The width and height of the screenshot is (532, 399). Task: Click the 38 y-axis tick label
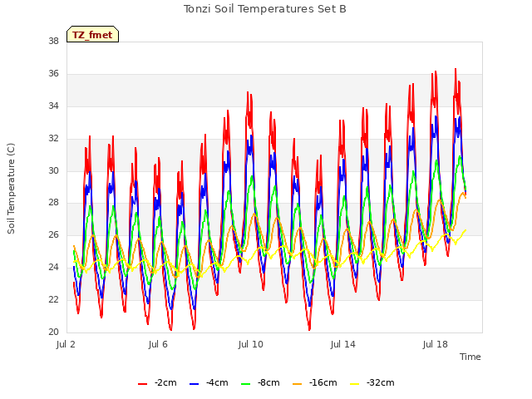(x=53, y=41)
